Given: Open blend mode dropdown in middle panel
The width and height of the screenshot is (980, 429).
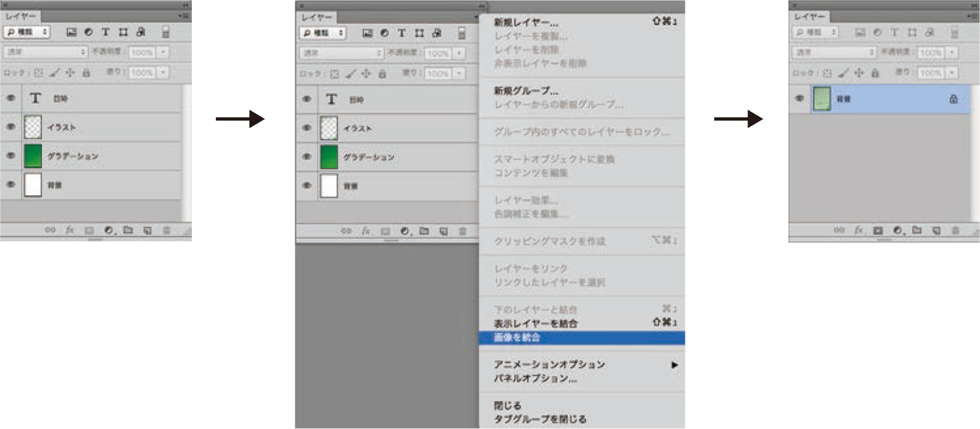Looking at the screenshot, I should [x=342, y=52].
